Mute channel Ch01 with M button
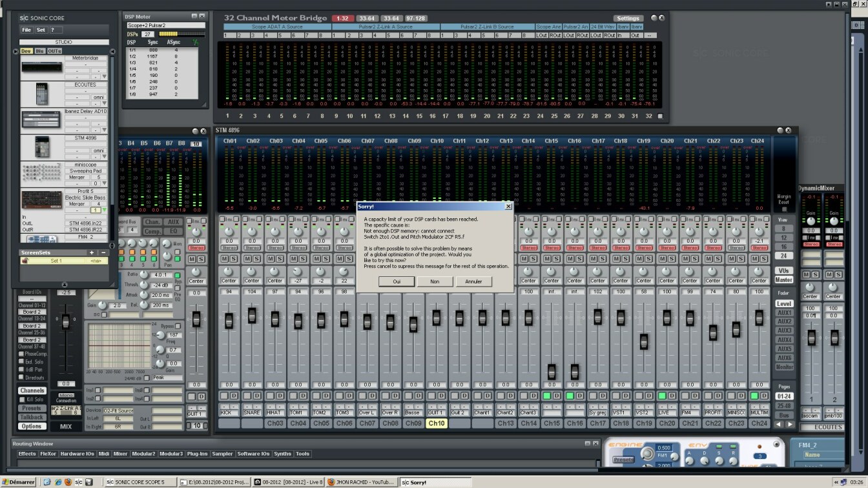Image resolution: width=868 pixels, height=488 pixels. point(223,259)
